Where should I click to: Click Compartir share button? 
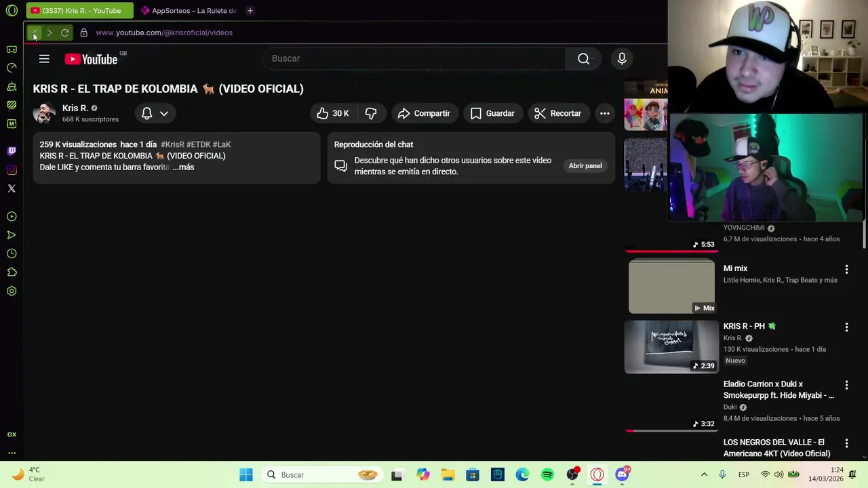click(424, 113)
